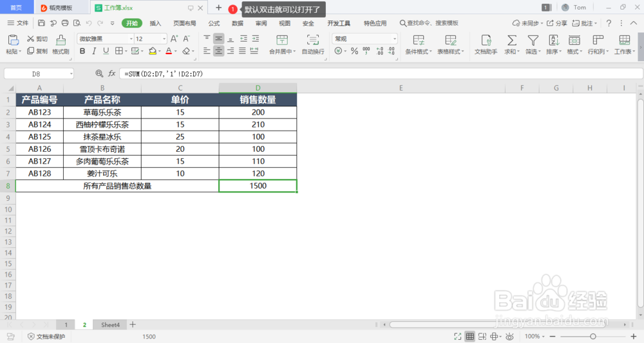
Task: Click the AutoSum (求和) sigma icon
Action: (512, 40)
